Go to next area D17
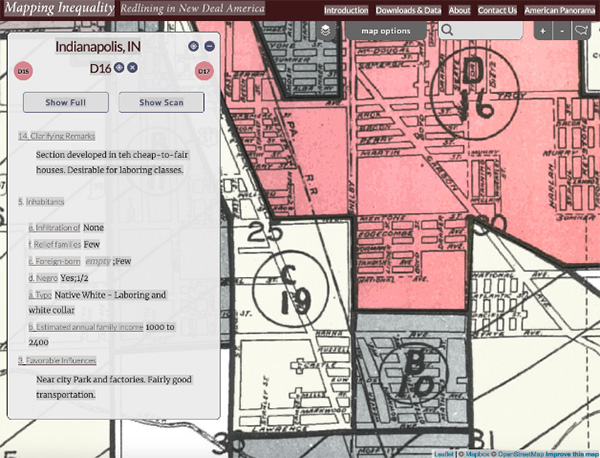This screenshot has height=458, width=600. [x=204, y=71]
